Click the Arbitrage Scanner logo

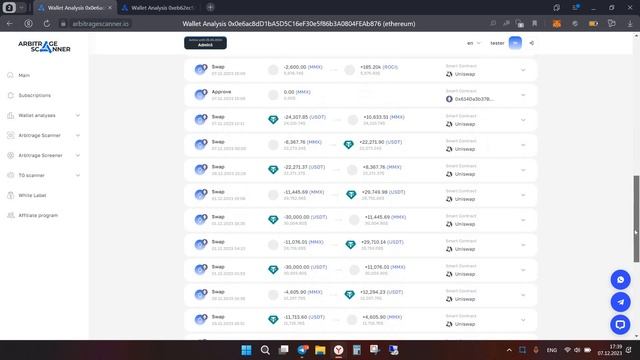pyautogui.click(x=44, y=47)
